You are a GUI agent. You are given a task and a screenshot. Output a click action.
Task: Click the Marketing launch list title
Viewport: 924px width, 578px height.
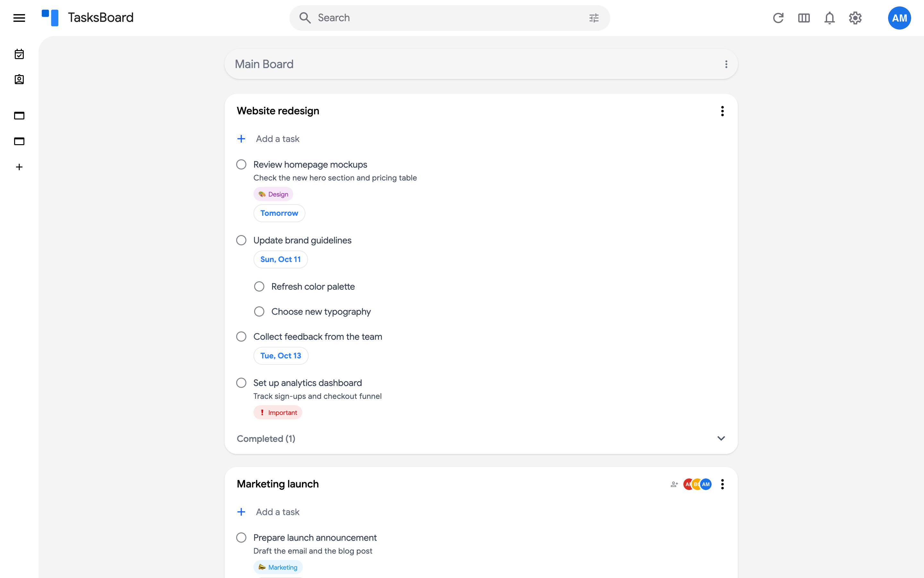pos(278,484)
